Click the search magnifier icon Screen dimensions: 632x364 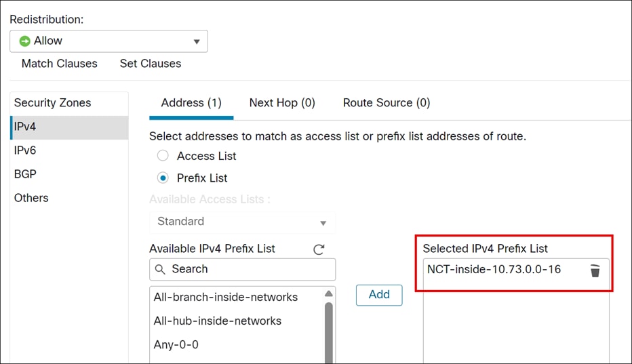pyautogui.click(x=161, y=270)
